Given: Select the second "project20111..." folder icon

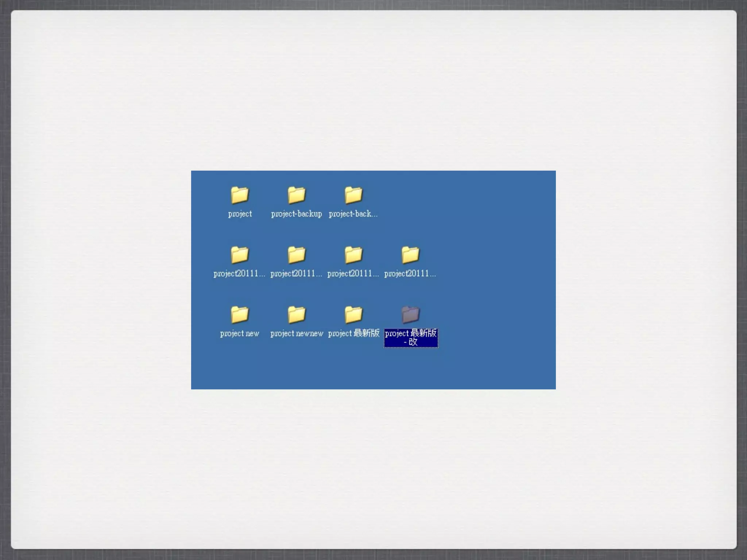Looking at the screenshot, I should [x=296, y=255].
